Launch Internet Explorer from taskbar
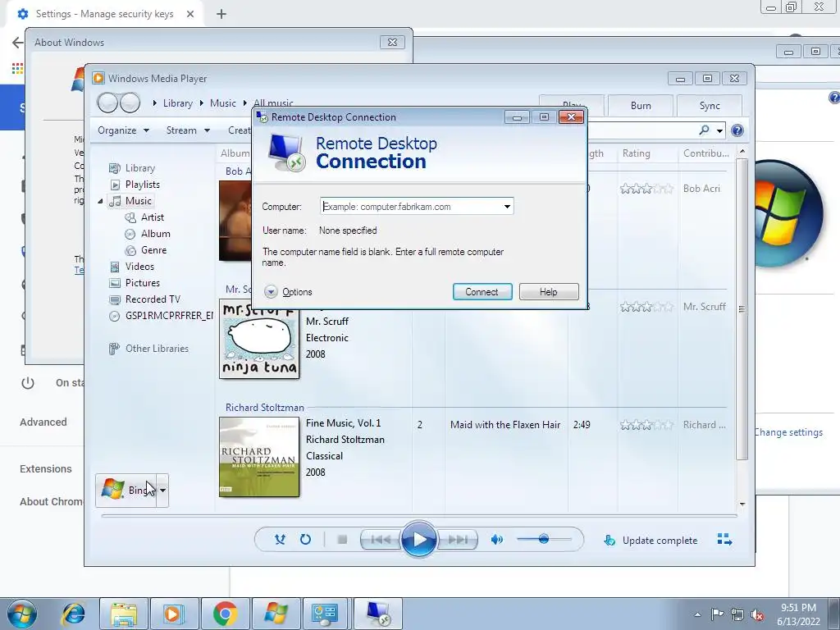Viewport: 840px width, 630px height. 73,614
